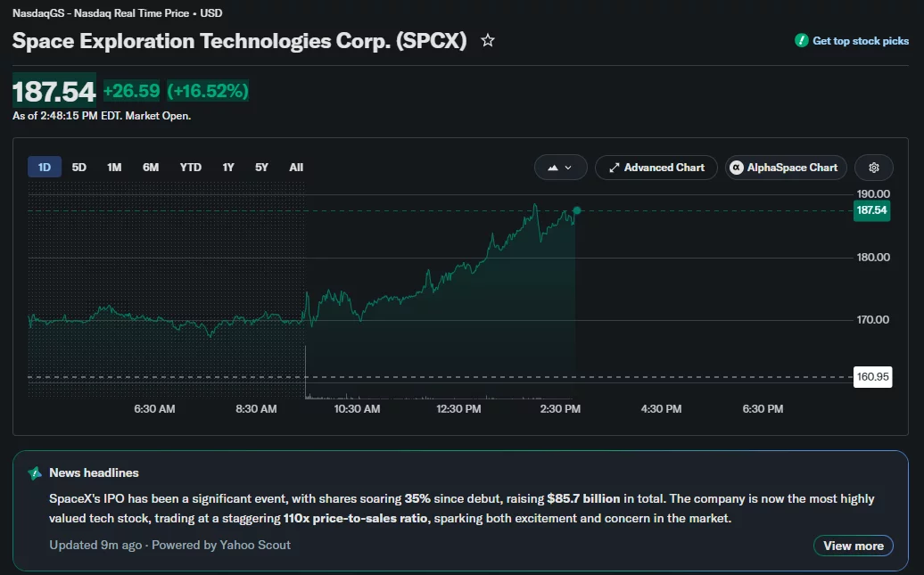924x575 pixels.
Task: Add SPCX to watchlist with star icon
Action: (x=487, y=41)
